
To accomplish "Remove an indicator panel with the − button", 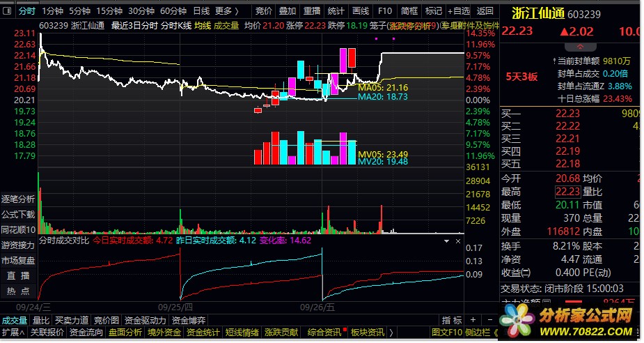I will (x=490, y=320).
